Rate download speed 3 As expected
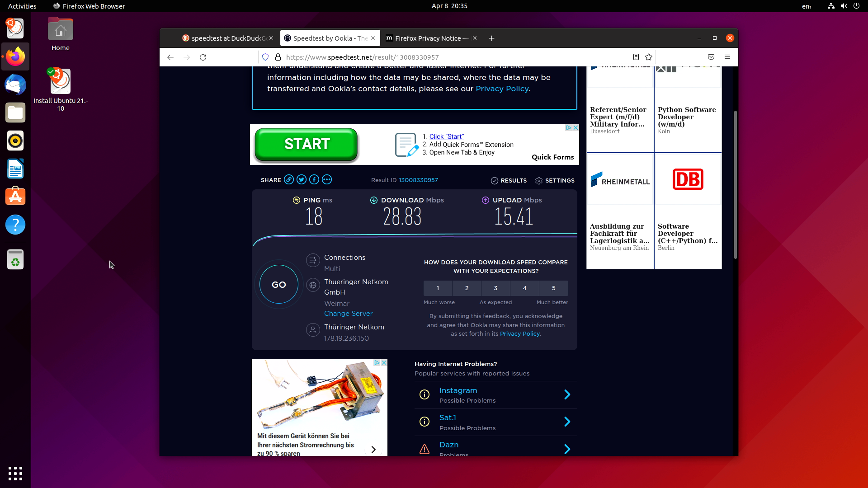The image size is (868, 488). pos(495,288)
